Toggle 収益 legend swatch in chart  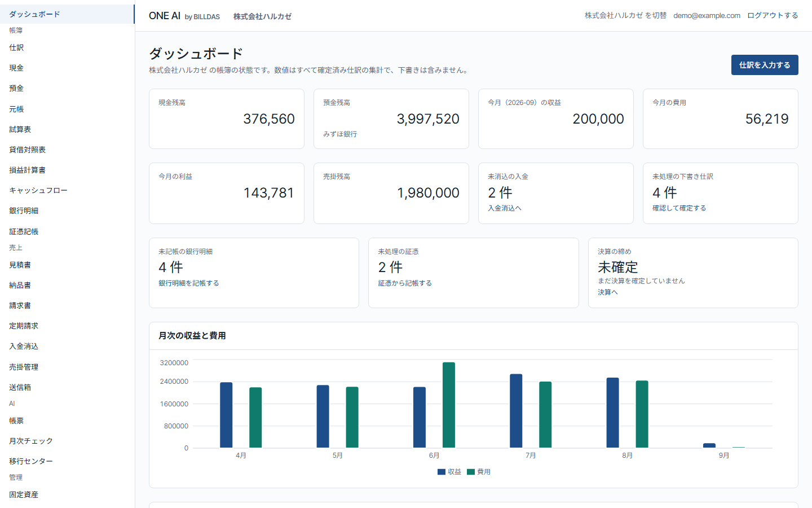click(x=442, y=472)
